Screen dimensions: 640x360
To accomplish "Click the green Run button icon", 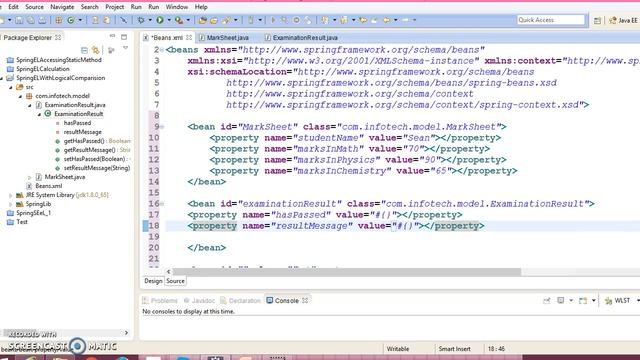I will coord(160,20).
